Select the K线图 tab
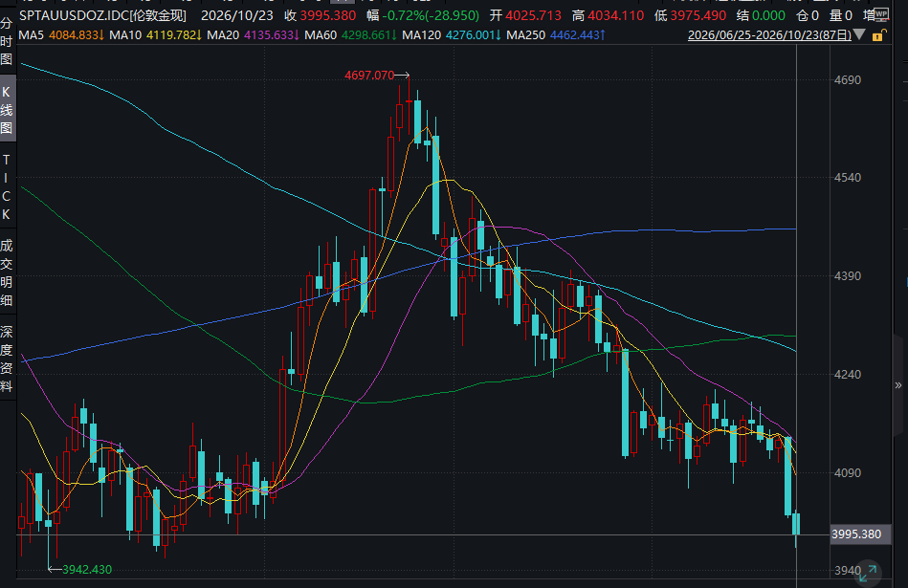The image size is (908, 588). tap(7, 110)
